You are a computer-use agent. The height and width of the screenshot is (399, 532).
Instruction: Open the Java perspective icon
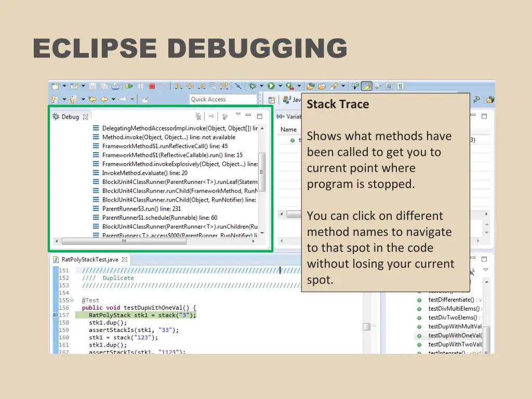(287, 100)
